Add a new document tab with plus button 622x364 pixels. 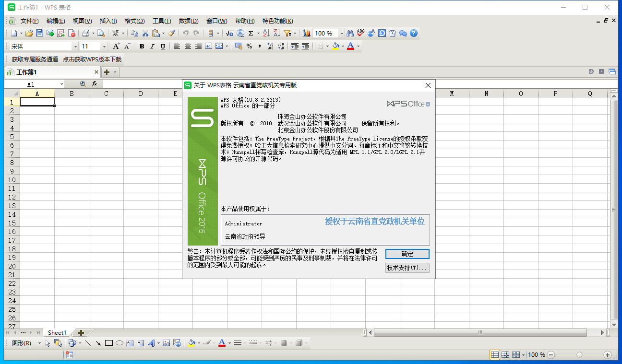[107, 72]
